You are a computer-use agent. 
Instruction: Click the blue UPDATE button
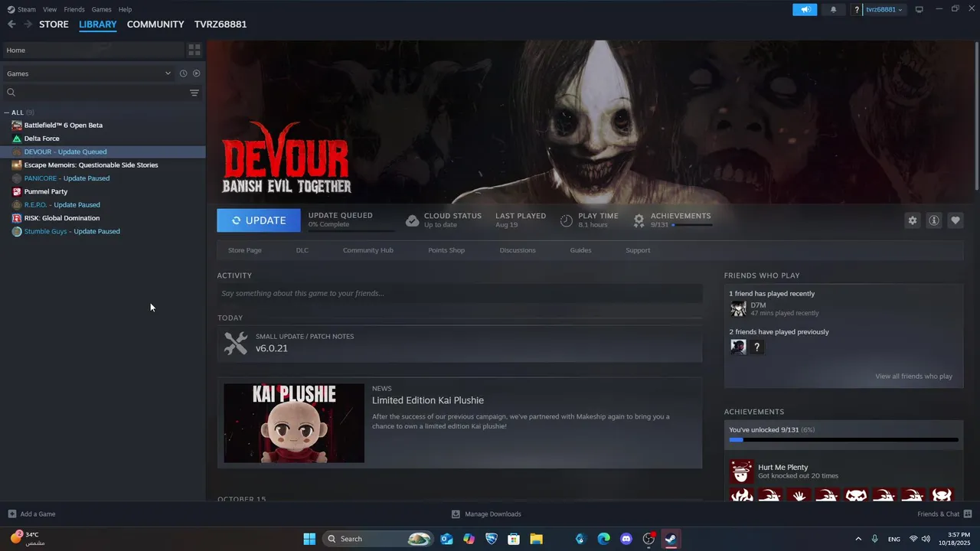point(259,220)
